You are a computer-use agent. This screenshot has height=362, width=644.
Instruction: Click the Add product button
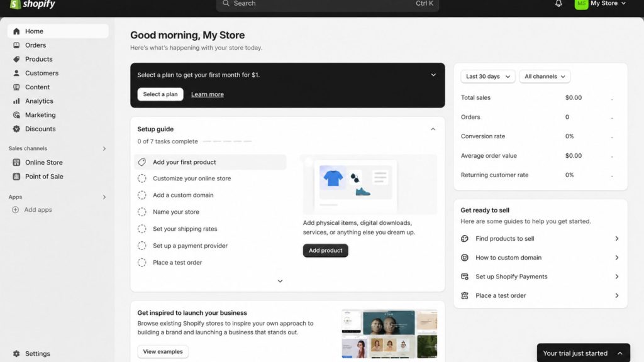tap(325, 250)
